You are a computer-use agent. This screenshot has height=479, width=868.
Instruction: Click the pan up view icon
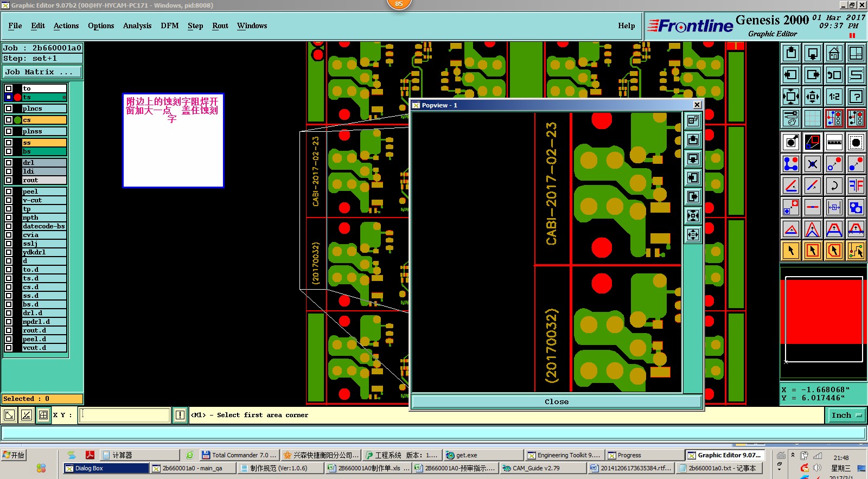click(791, 53)
